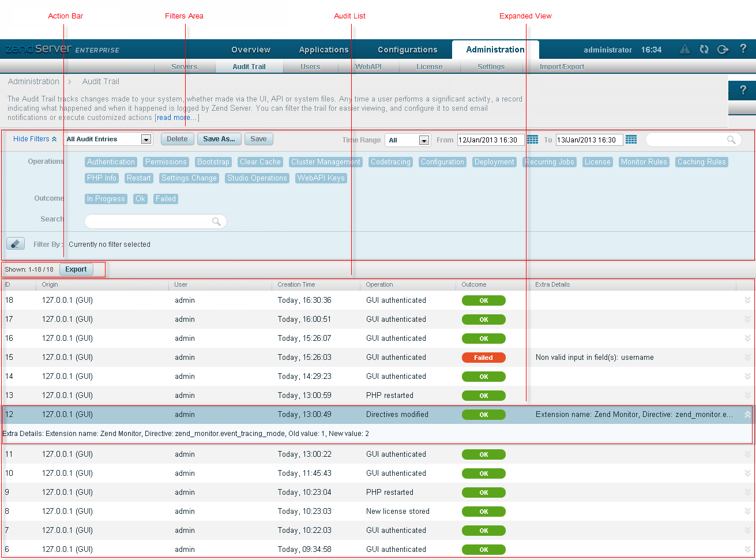The width and height of the screenshot is (756, 560).
Task: Toggle the Authentication operation filter
Action: click(111, 162)
